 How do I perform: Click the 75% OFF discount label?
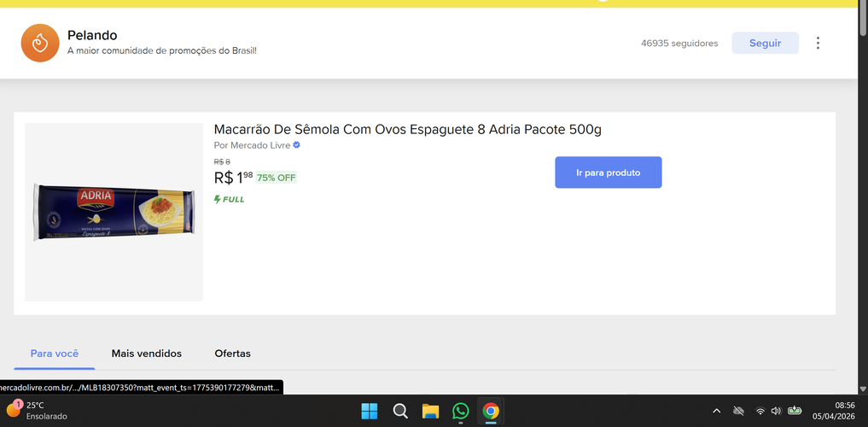click(277, 178)
